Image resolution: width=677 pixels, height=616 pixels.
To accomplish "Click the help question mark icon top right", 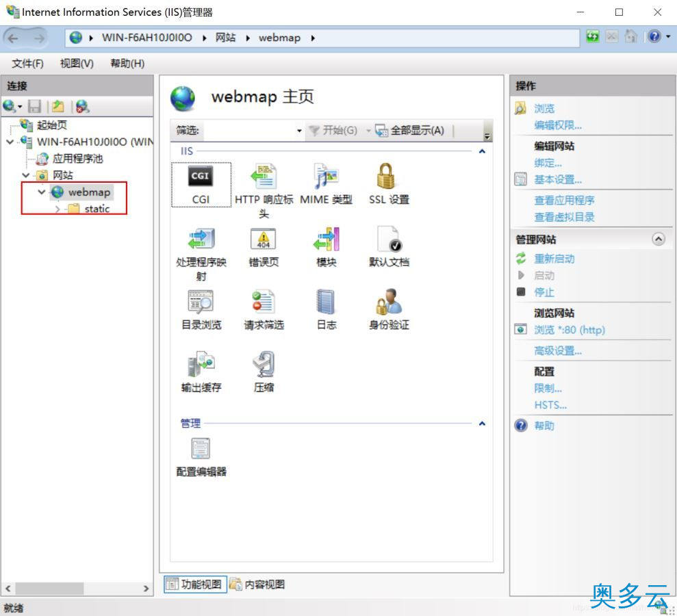I will click(654, 36).
